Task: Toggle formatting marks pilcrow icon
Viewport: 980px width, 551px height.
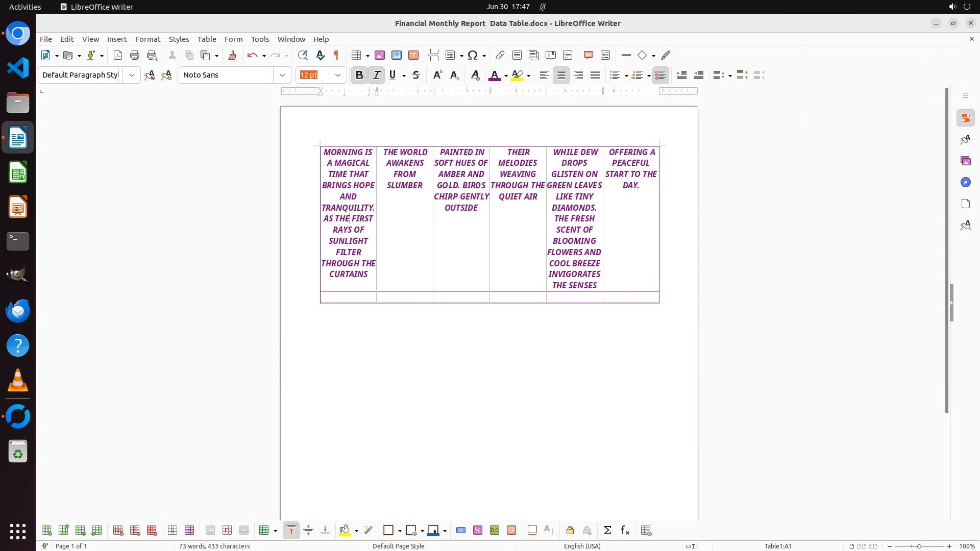Action: click(x=336, y=55)
